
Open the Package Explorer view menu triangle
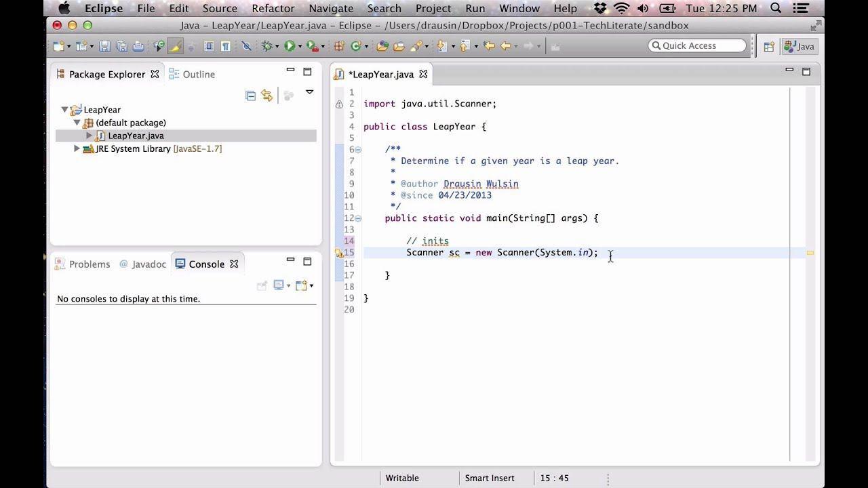[309, 92]
